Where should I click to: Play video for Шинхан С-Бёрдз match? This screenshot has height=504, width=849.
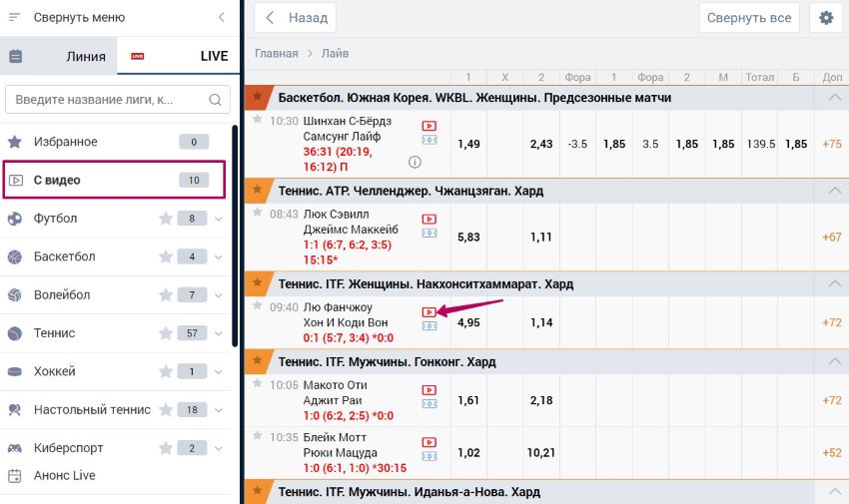coord(428,126)
